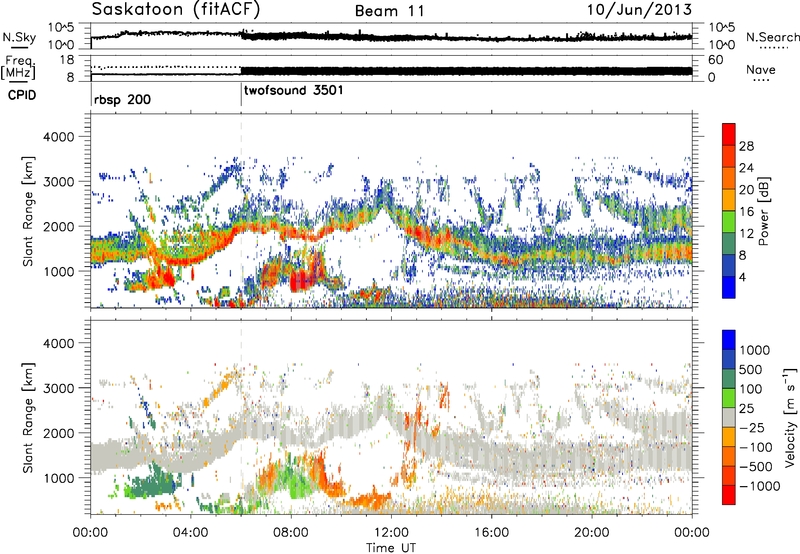Click the Saskatoon (fitACF) title text
Viewport: 800px width, 554px height.
176,10
